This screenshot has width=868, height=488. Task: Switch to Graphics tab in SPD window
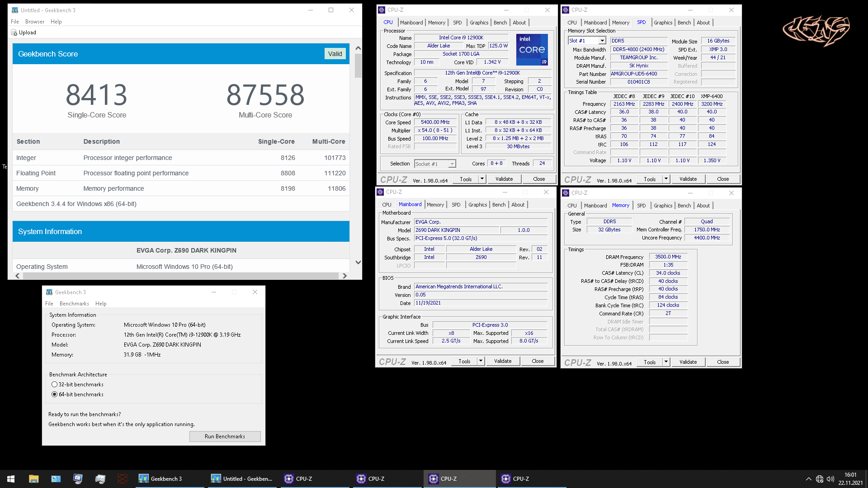pyautogui.click(x=663, y=23)
